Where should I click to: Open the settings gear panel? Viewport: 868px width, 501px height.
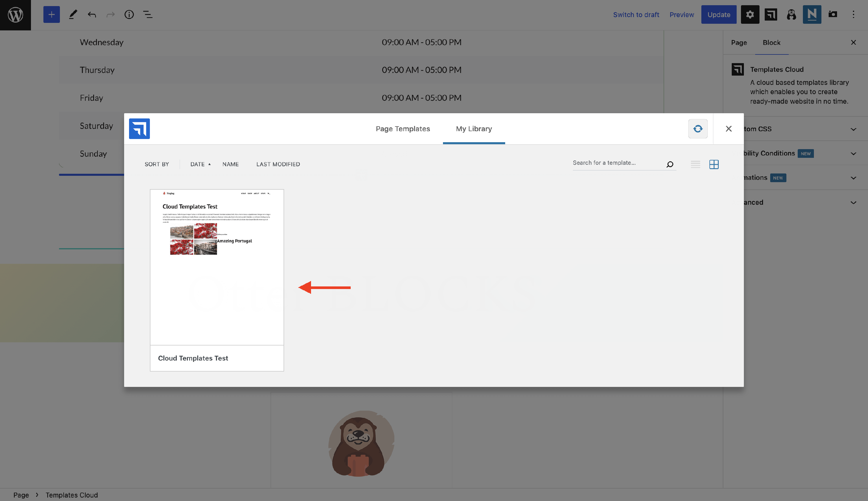[x=749, y=14]
